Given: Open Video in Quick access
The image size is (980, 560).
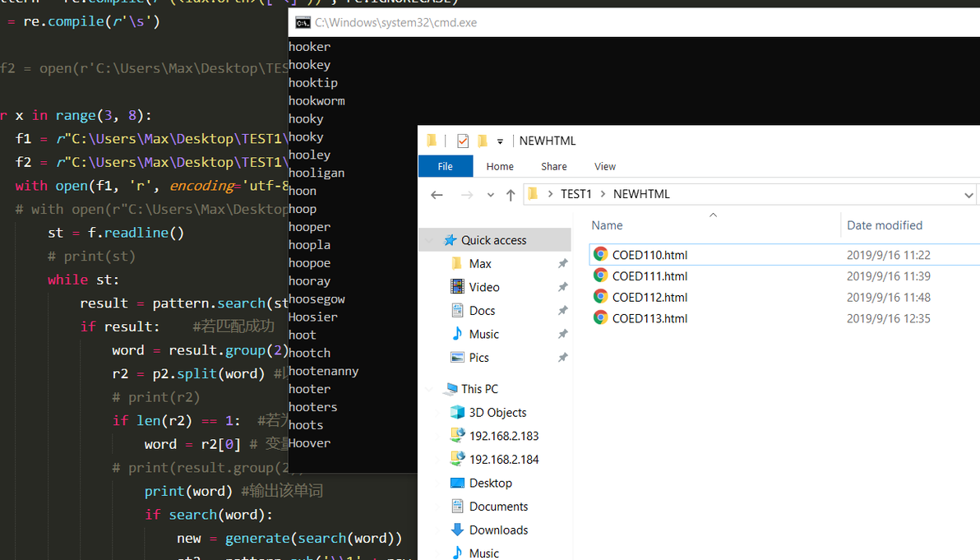Looking at the screenshot, I should coord(484,287).
